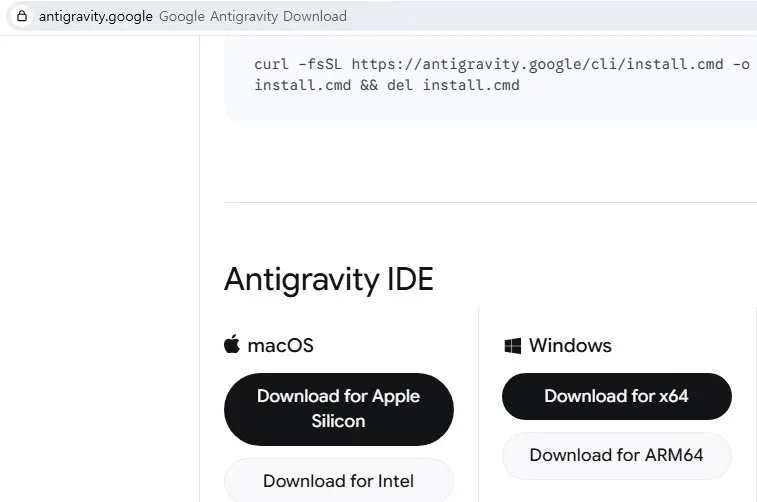The image size is (757, 502).
Task: Click the Windows section label
Action: click(x=570, y=346)
